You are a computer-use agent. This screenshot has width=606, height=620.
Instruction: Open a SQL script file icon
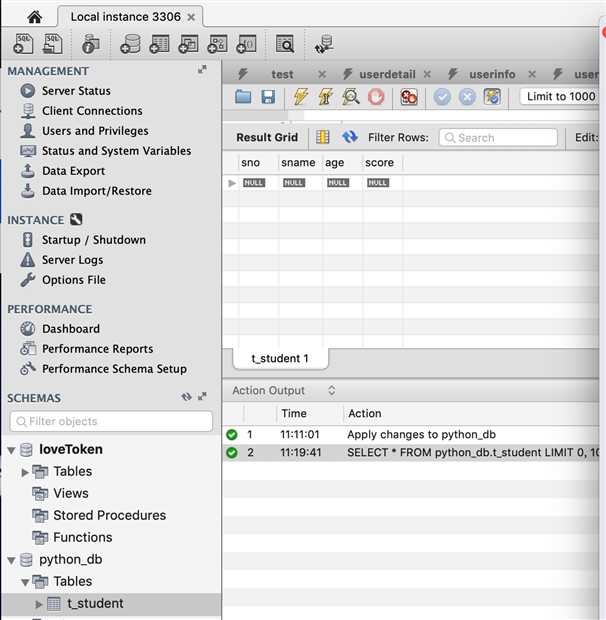[x=53, y=43]
